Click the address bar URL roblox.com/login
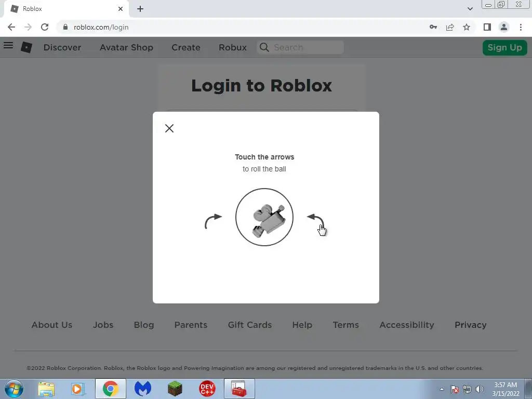The image size is (532, 399). [101, 27]
